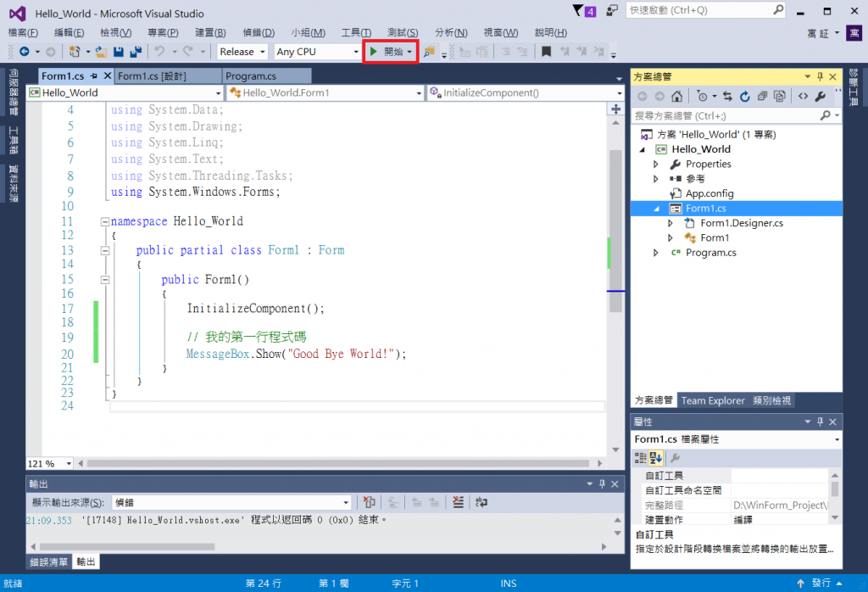The height and width of the screenshot is (592, 868).
Task: Click the View Code icon in Solution Explorer
Action: tap(803, 96)
